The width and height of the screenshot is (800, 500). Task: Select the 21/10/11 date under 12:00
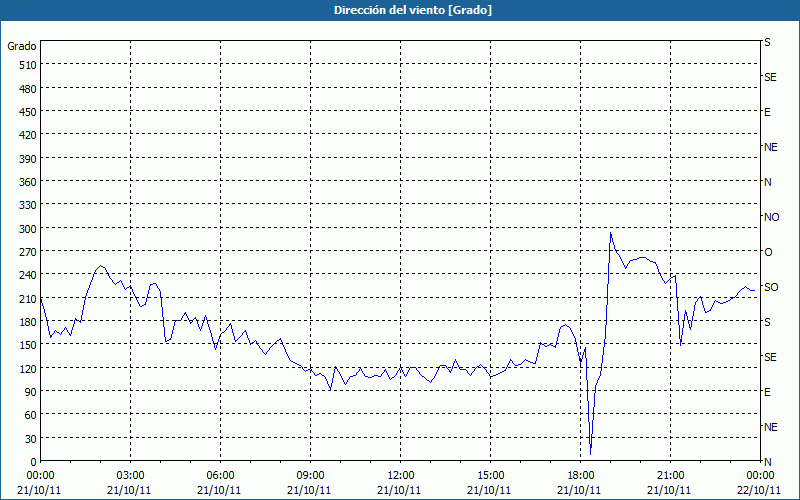(399, 490)
